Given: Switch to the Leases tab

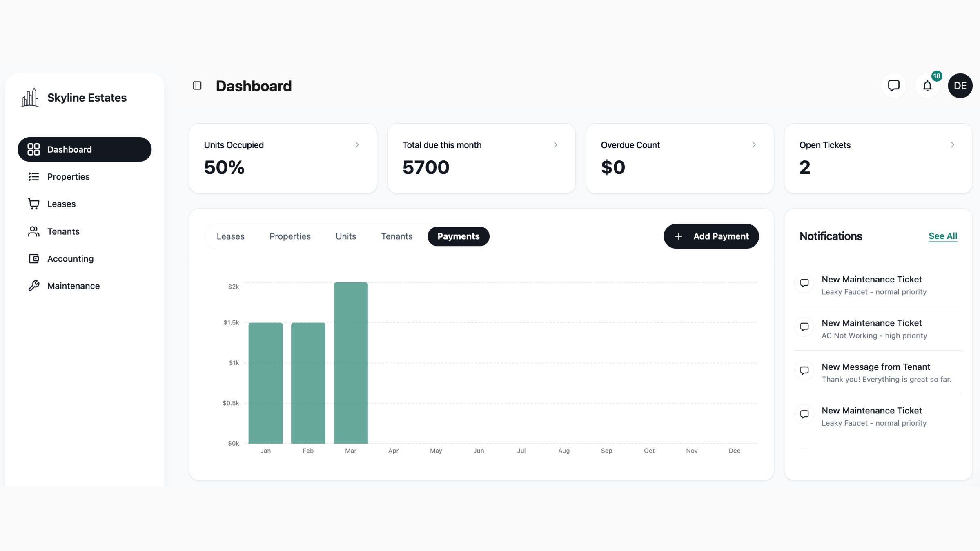Looking at the screenshot, I should click(230, 236).
